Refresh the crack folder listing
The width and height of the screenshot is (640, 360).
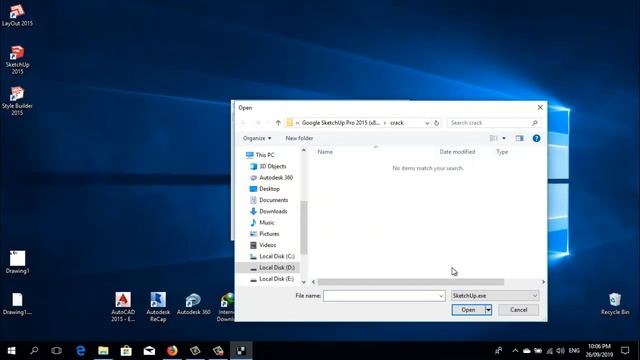pyautogui.click(x=436, y=122)
